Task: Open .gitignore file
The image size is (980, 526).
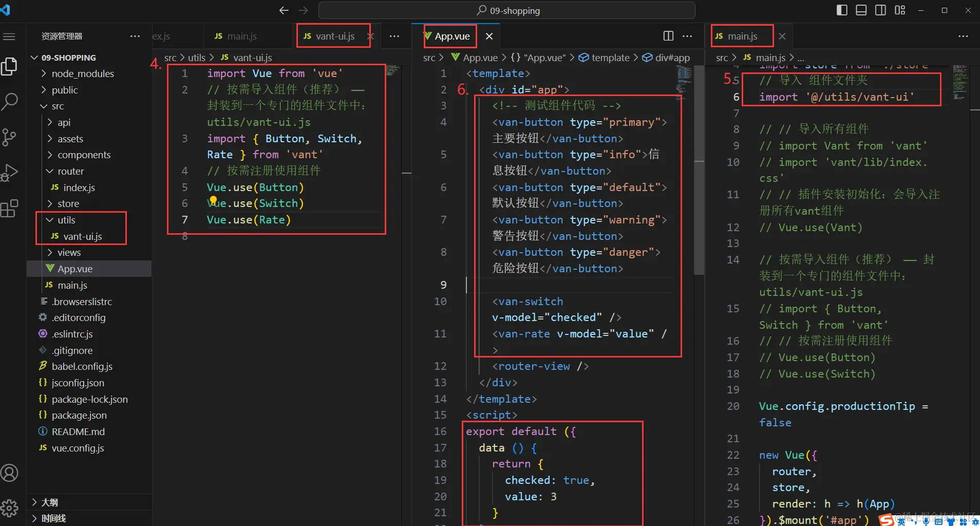Action: [89, 350]
